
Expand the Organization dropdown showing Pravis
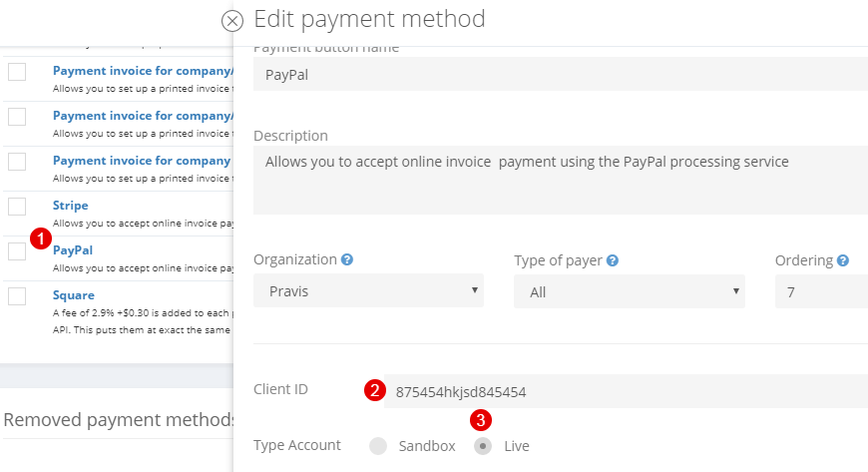[369, 290]
